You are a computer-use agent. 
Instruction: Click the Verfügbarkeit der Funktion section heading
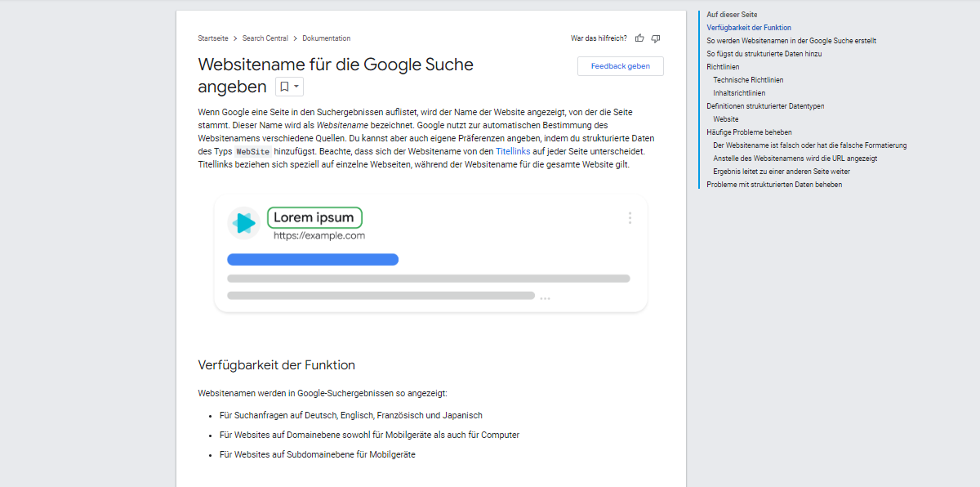277,365
